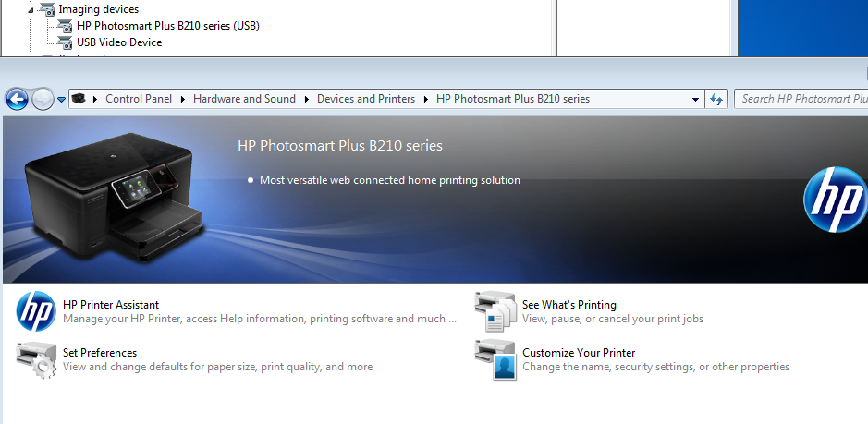Open Customize Your Printer

(x=579, y=353)
